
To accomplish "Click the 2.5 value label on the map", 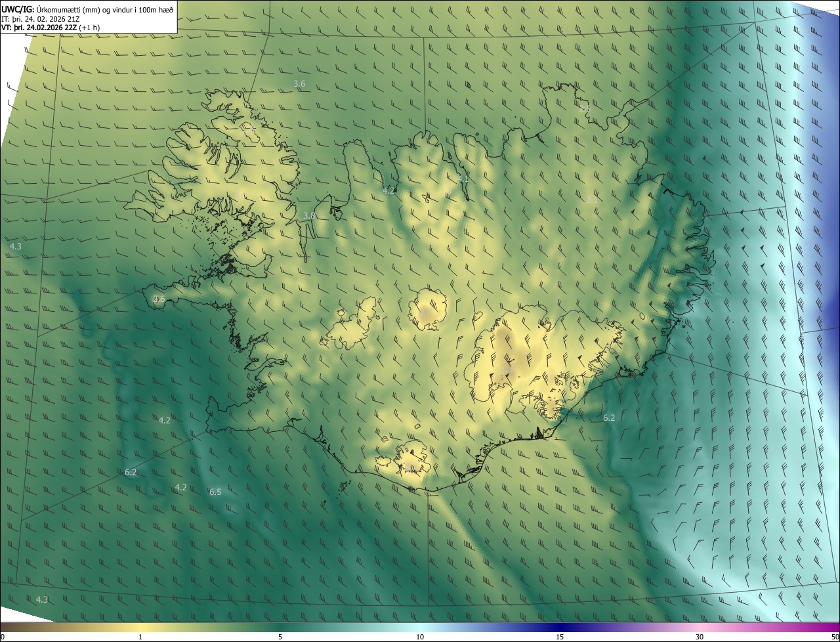I will tap(584, 108).
